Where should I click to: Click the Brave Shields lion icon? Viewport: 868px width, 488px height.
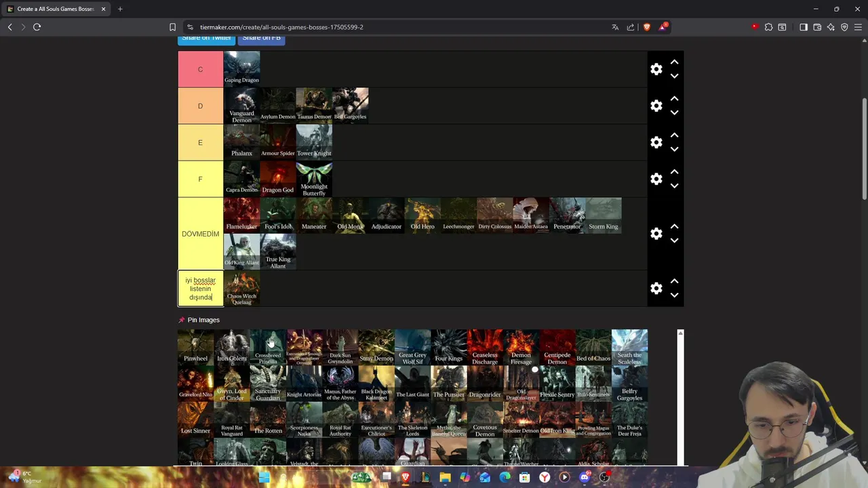646,27
